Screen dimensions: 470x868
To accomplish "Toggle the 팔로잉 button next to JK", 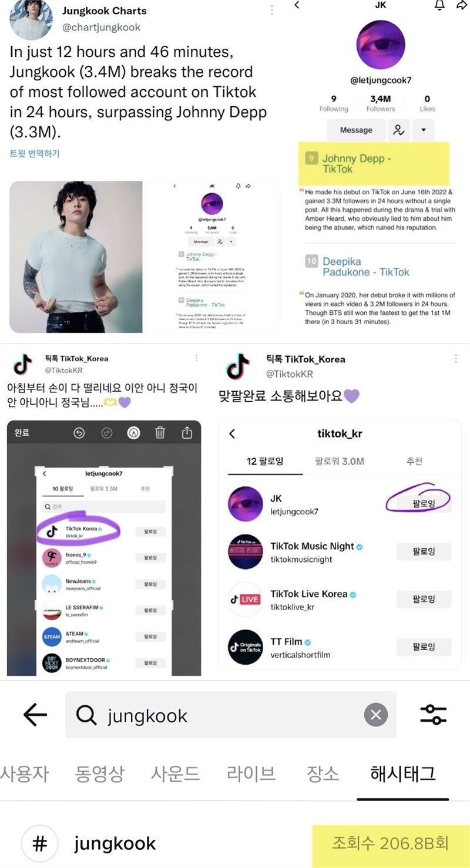I will click(x=424, y=504).
